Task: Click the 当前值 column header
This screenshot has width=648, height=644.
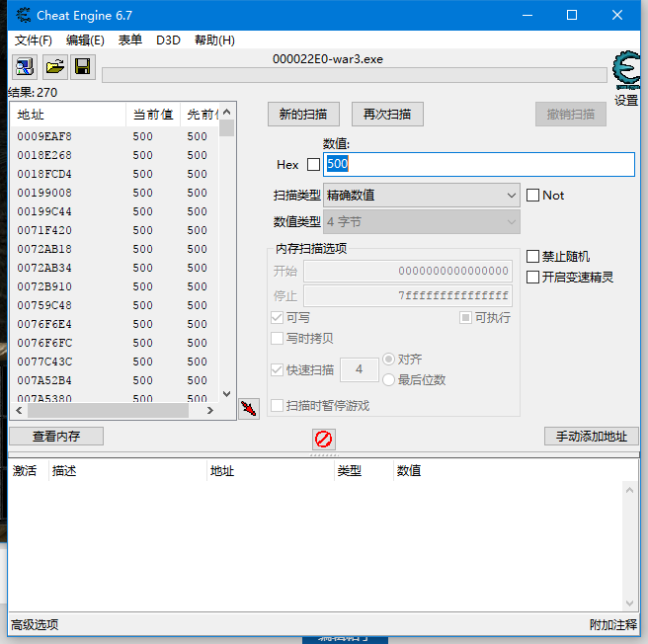Action: [x=153, y=115]
